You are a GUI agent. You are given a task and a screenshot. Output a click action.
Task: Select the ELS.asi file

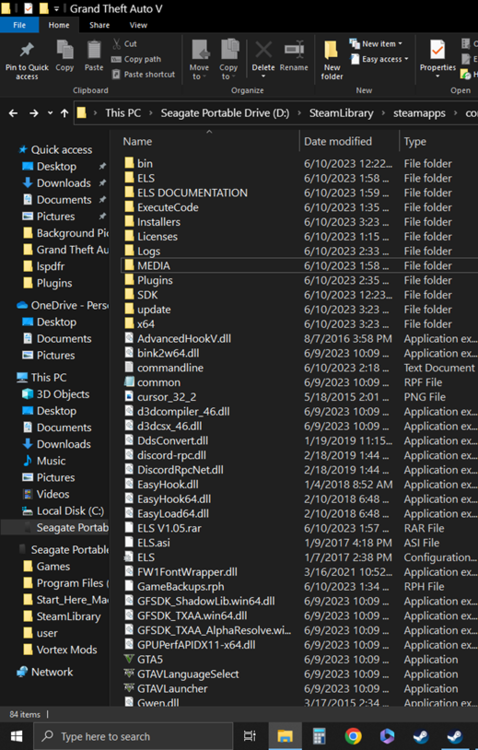point(153,543)
